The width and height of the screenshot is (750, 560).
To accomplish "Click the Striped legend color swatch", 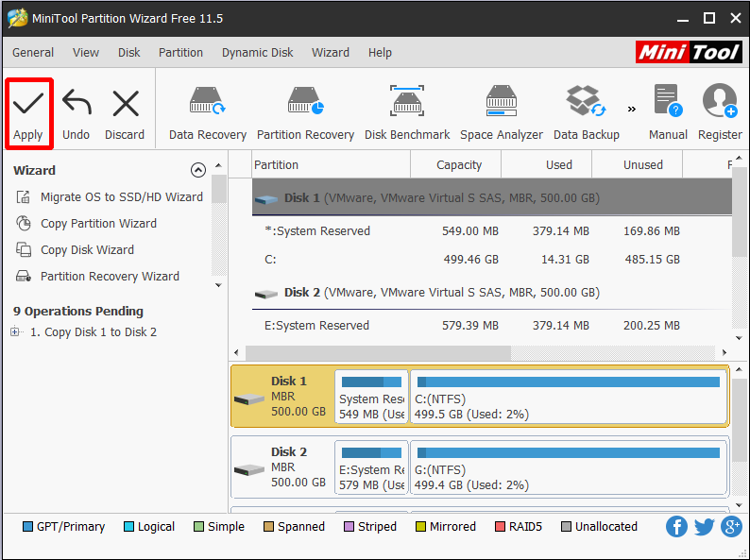I will coord(349,527).
